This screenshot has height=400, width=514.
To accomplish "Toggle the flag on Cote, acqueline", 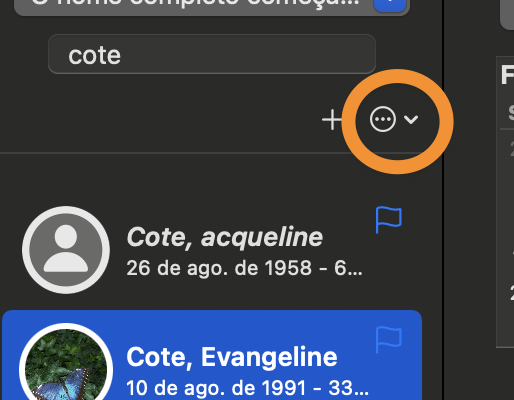I will click(389, 219).
